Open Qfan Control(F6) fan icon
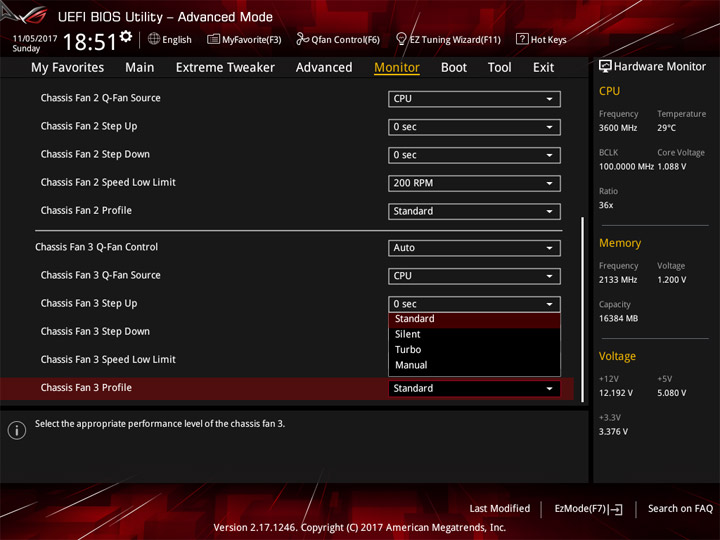The width and height of the screenshot is (720, 540). [302, 39]
